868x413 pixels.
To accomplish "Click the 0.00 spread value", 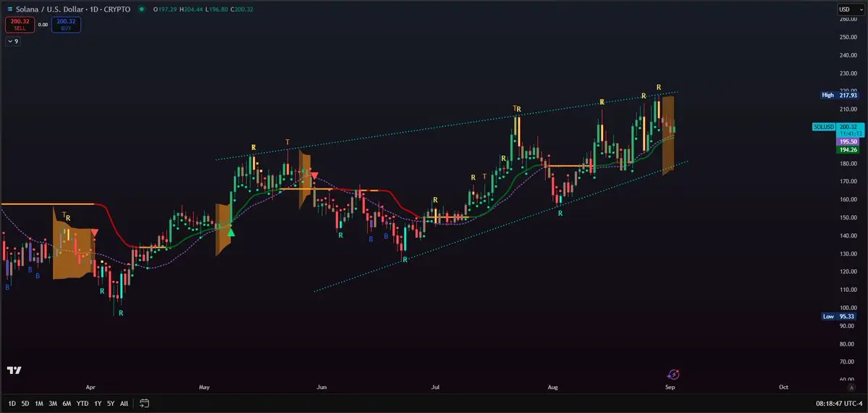I will [43, 25].
